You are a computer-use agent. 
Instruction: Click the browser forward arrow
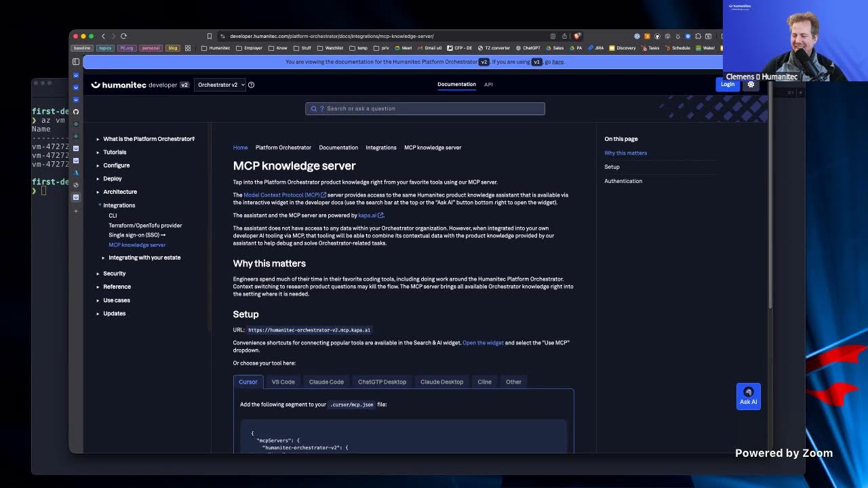click(113, 36)
